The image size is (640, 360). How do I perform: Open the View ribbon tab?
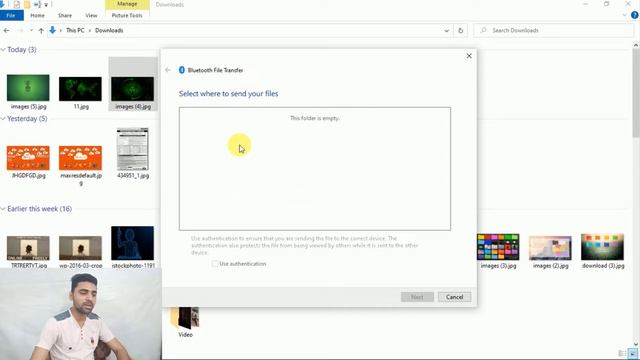(x=91, y=16)
